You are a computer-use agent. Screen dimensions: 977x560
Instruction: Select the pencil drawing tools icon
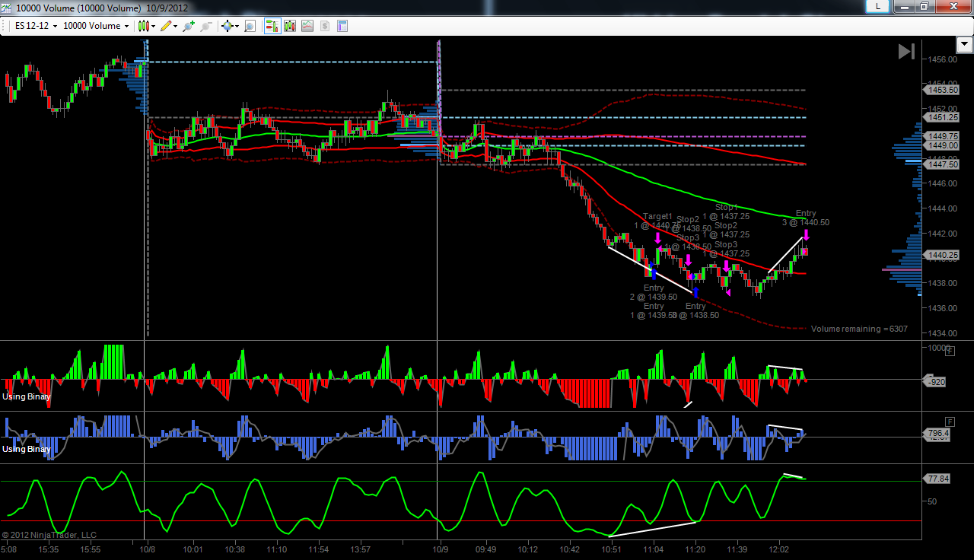click(x=166, y=26)
